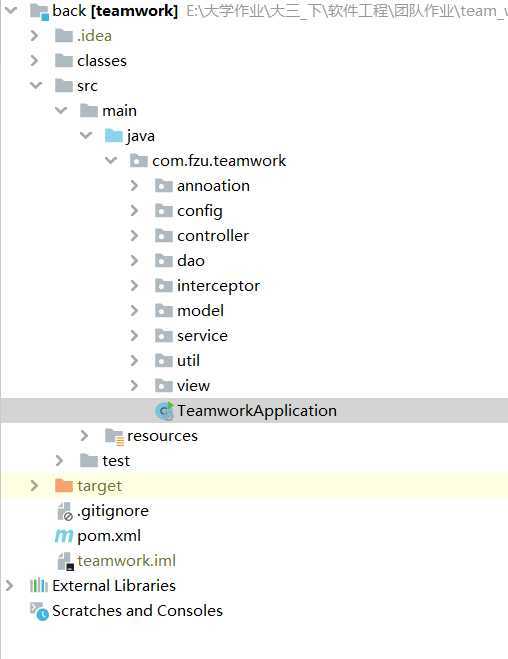
Task: Click the blue java source folder icon
Action: [113, 136]
